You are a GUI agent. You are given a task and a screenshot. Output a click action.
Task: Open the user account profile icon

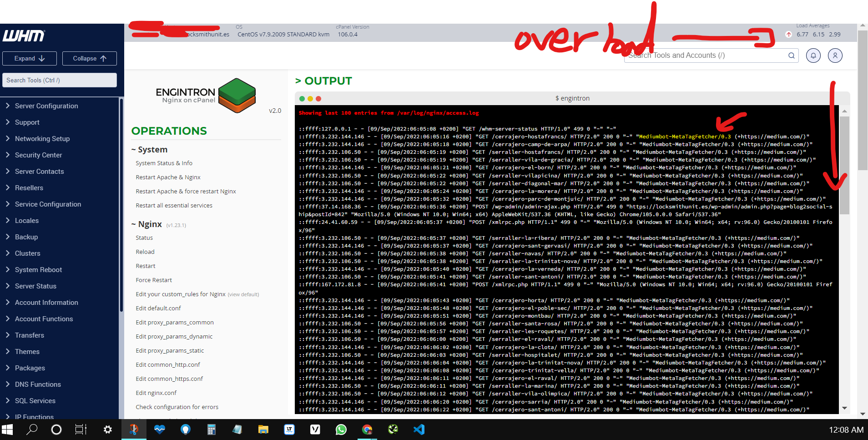(x=835, y=56)
